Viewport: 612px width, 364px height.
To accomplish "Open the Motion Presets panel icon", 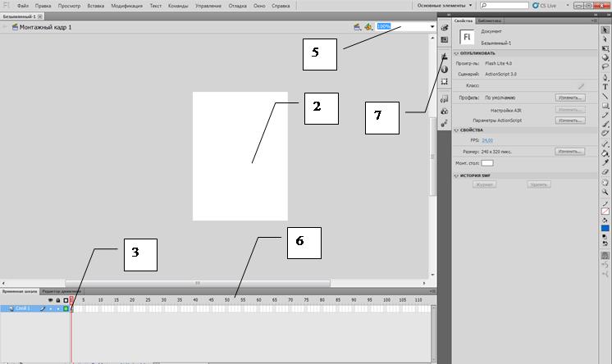I will (x=444, y=124).
